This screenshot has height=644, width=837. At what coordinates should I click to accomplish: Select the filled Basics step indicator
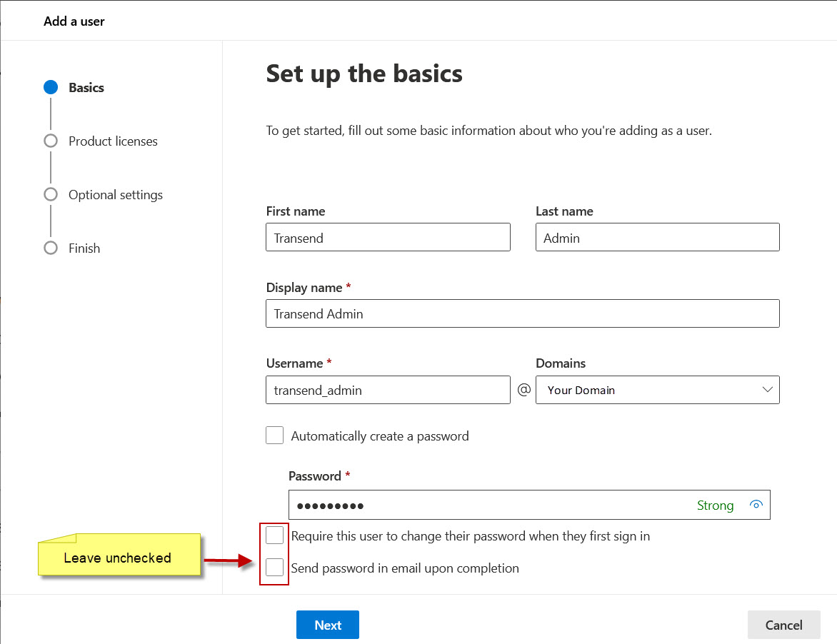(x=50, y=87)
